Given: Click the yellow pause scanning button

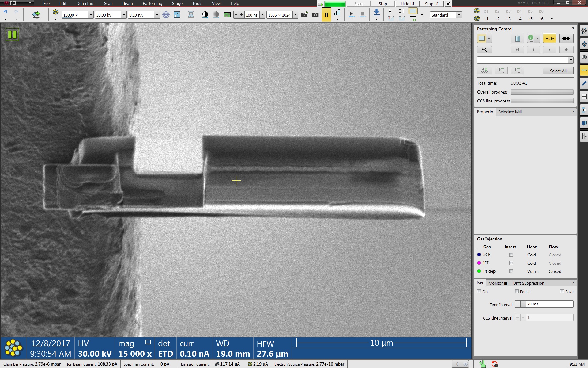Looking at the screenshot, I should (x=326, y=15).
